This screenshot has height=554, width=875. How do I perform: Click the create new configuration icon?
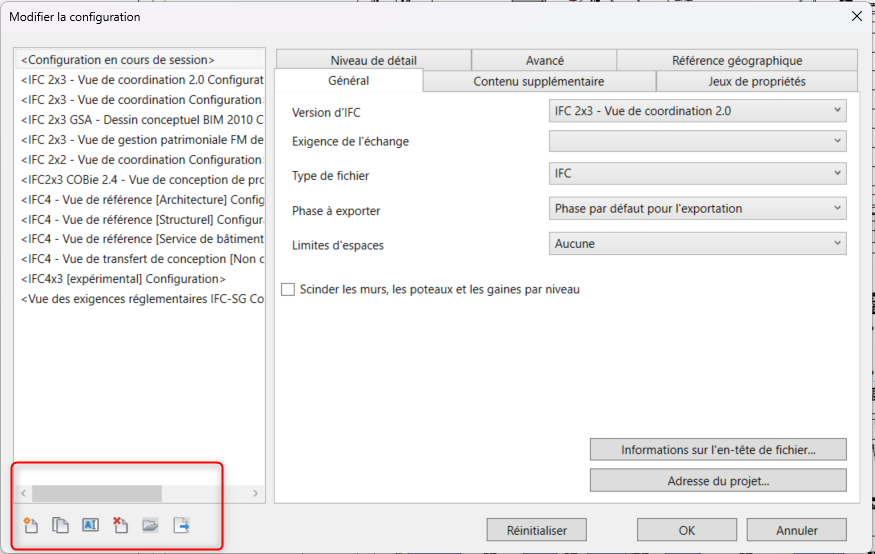(31, 525)
